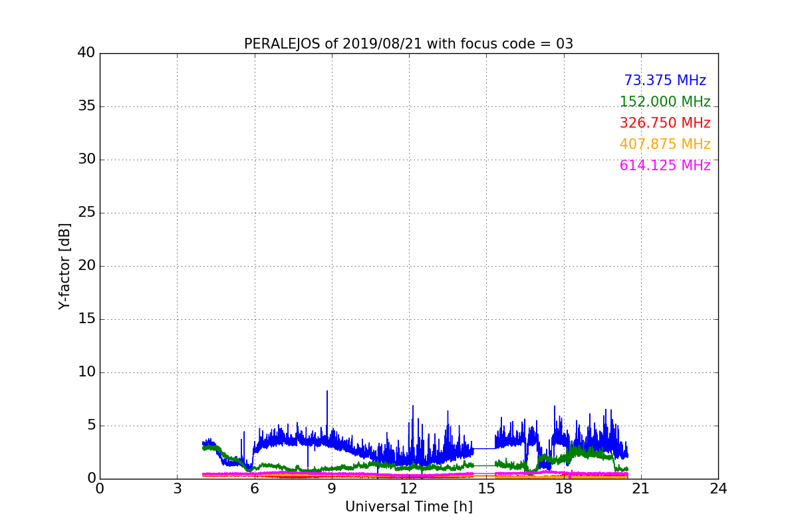Select the 407.875 MHz legend label
798x532 pixels.
(x=665, y=144)
